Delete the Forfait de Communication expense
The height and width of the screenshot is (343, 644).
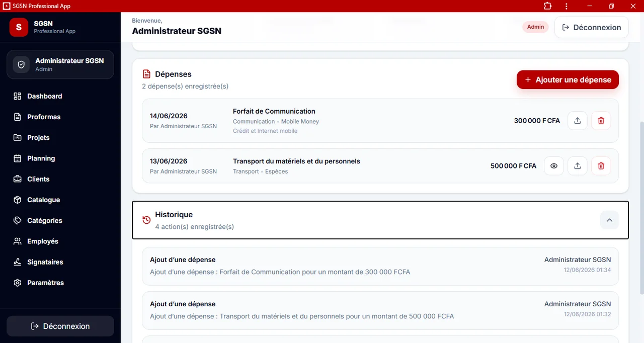tap(601, 121)
